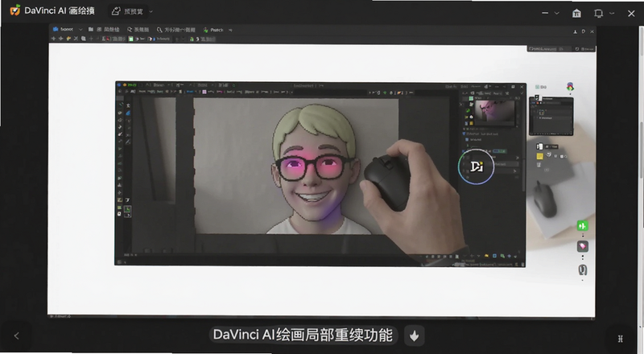644x354 pixels.
Task: Click the blue square icon in paint window bottom bar
Action: pyautogui.click(x=494, y=256)
